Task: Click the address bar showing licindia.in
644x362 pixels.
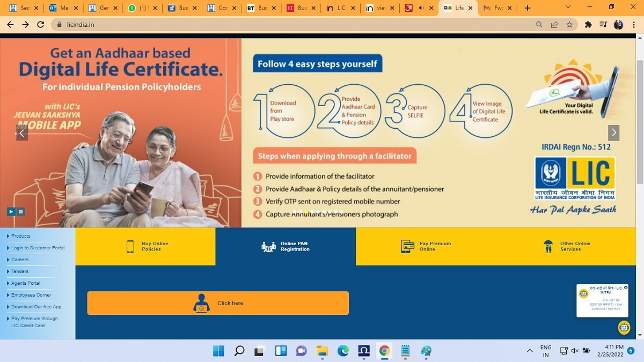Action: click(x=268, y=25)
